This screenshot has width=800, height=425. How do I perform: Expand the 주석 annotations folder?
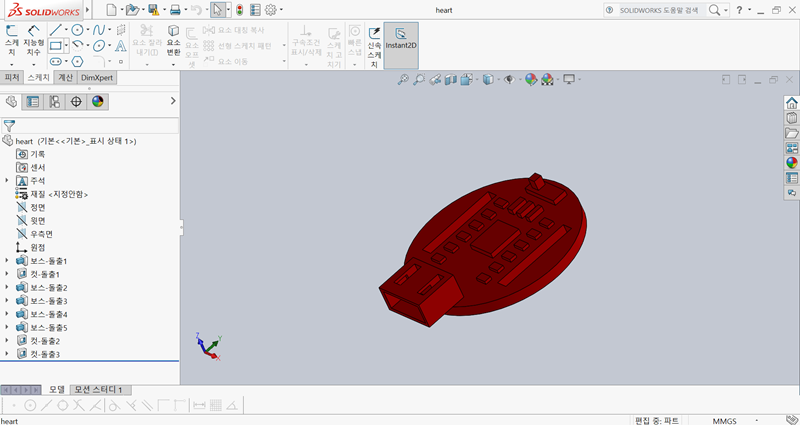tap(7, 181)
